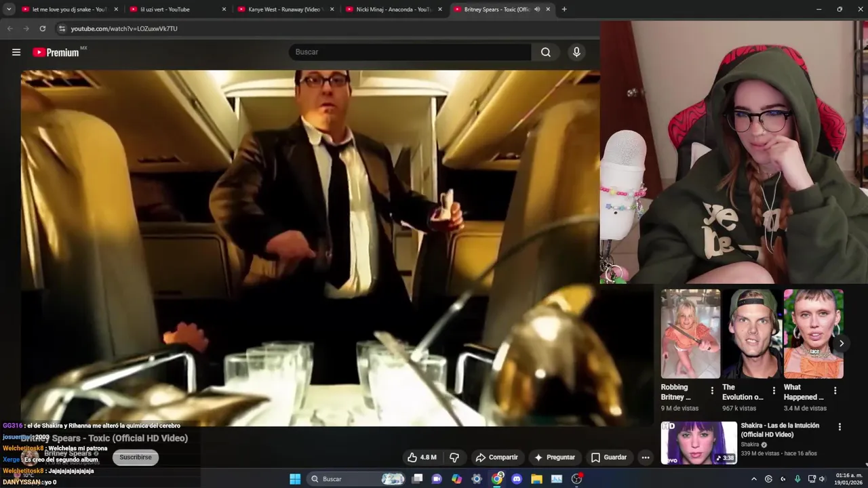Open site information icon in the address bar
The image size is (868, 488).
[x=62, y=28]
